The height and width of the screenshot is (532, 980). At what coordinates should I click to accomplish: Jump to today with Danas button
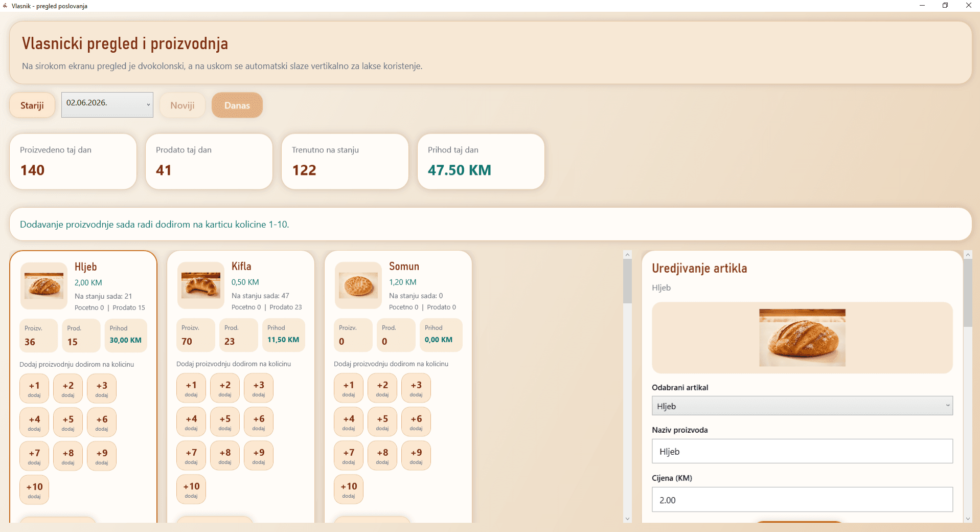point(237,105)
